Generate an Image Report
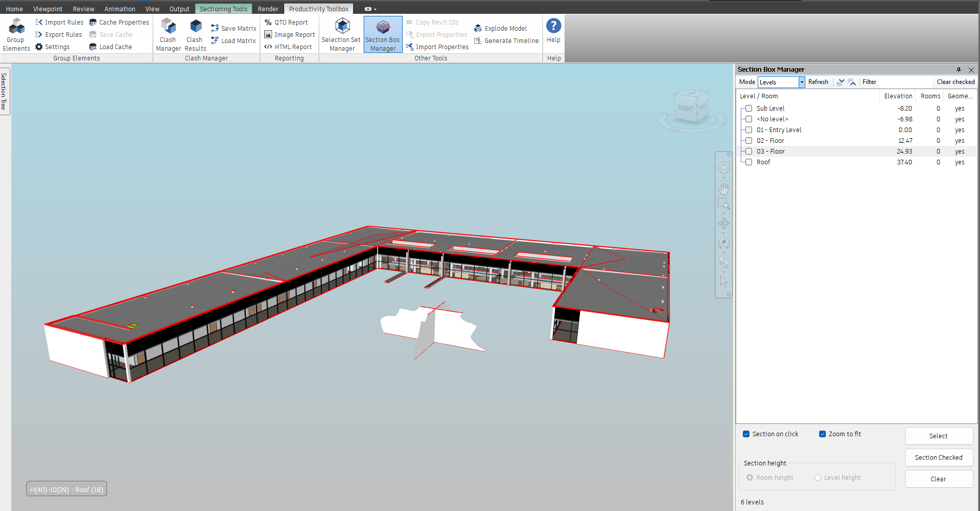The image size is (980, 511). coord(289,35)
